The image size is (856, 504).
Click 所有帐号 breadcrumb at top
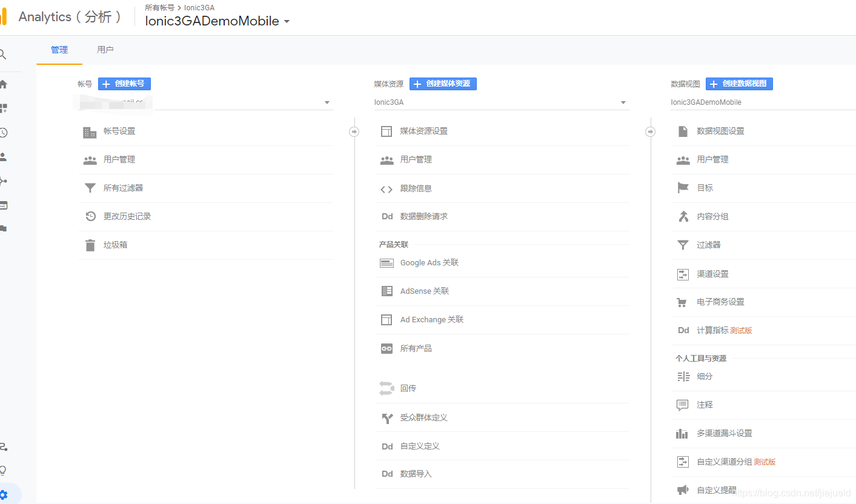[159, 8]
